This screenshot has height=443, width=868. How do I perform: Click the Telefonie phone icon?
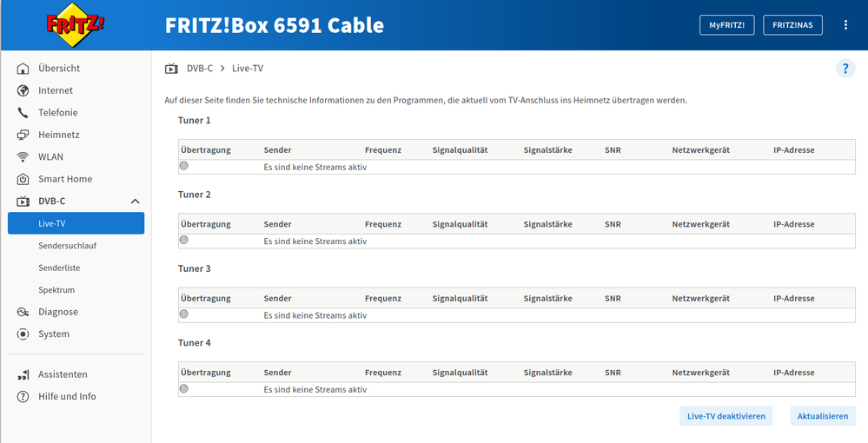click(23, 113)
